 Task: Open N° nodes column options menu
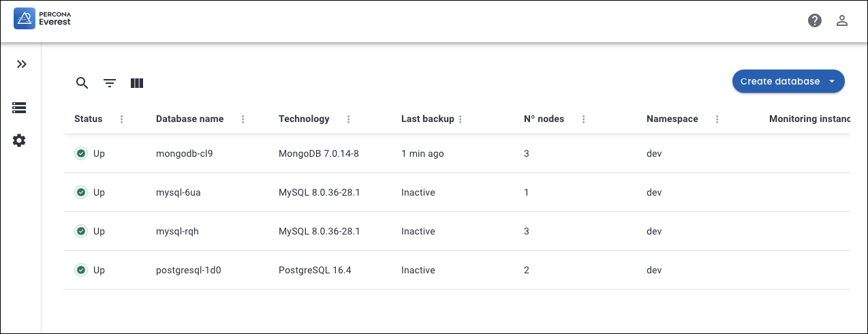tap(584, 119)
